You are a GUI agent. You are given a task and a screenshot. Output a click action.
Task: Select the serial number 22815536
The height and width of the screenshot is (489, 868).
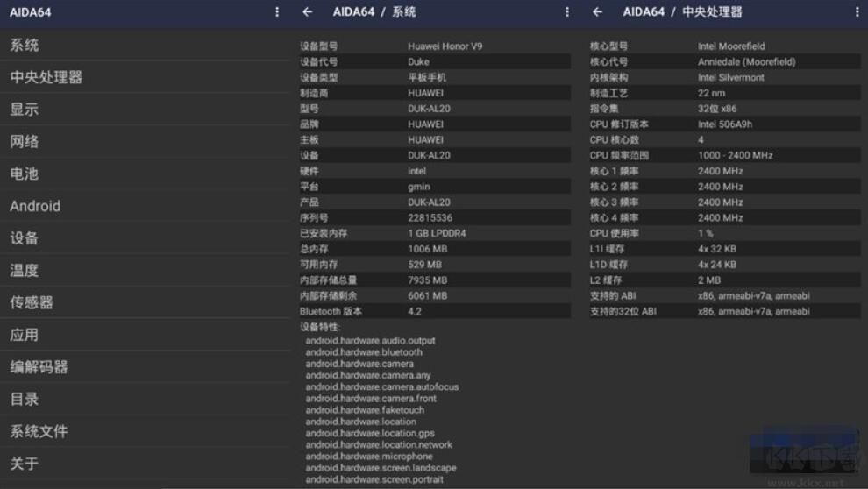pos(430,217)
